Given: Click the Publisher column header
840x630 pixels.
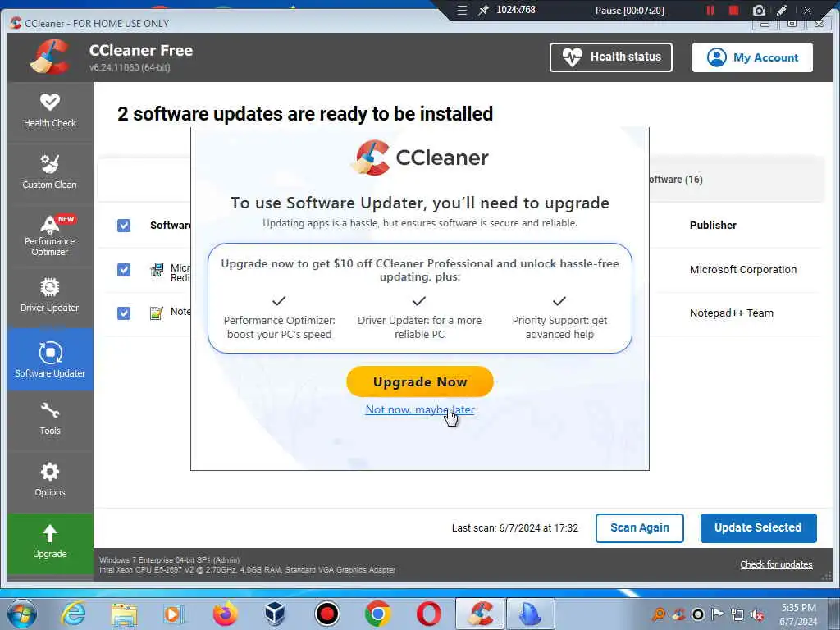Looking at the screenshot, I should pyautogui.click(x=713, y=226).
